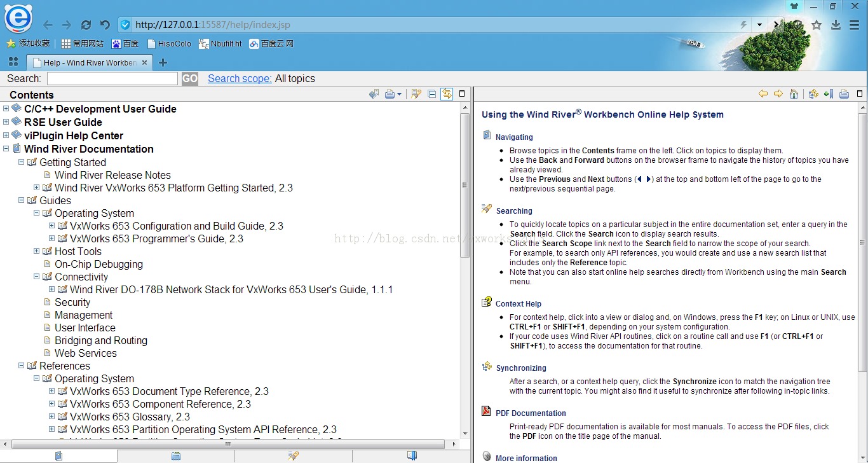Expand VxWorks 653 Programmer's Guide node
The height and width of the screenshot is (463, 868).
click(52, 238)
